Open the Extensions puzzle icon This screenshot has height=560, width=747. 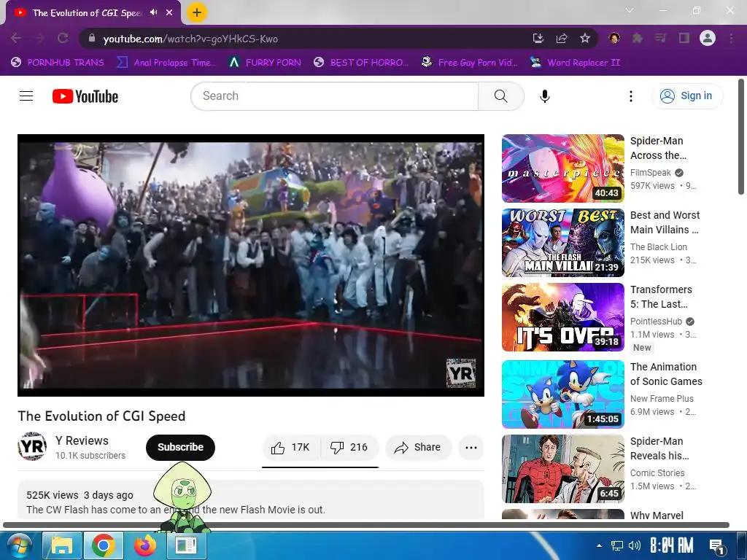click(x=638, y=38)
